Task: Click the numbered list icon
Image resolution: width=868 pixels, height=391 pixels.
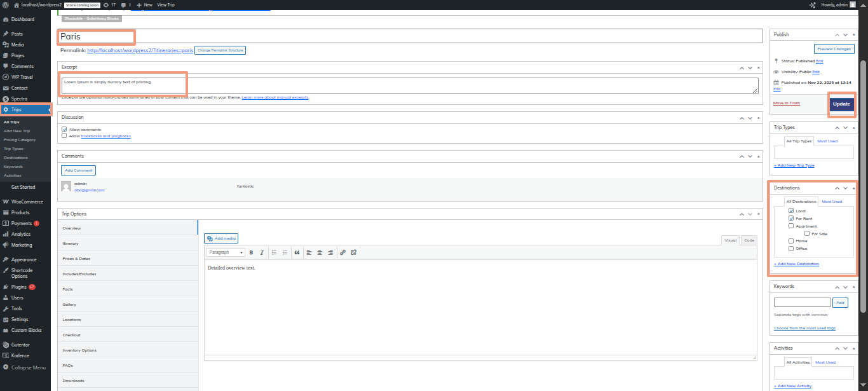Action: click(x=285, y=252)
